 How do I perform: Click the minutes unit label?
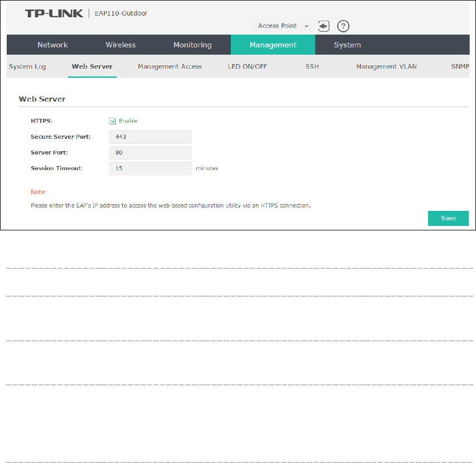pos(207,168)
